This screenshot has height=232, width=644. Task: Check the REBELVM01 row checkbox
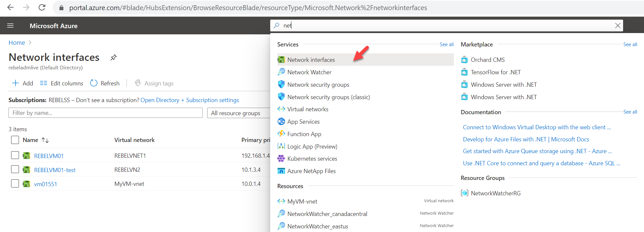(15, 155)
